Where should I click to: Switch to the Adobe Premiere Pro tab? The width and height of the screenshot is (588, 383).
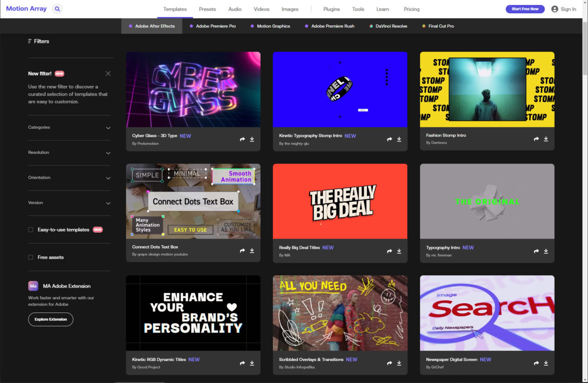216,26
